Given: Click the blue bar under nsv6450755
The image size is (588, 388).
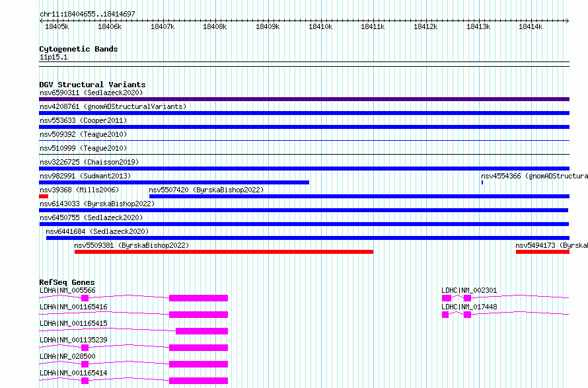Looking at the screenshot, I should click(304, 224).
